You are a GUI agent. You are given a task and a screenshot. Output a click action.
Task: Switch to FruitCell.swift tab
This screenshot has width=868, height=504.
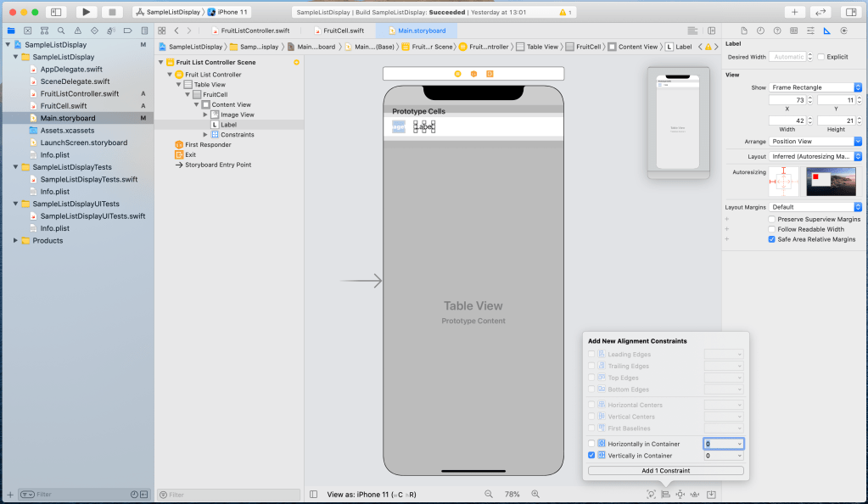click(x=343, y=31)
